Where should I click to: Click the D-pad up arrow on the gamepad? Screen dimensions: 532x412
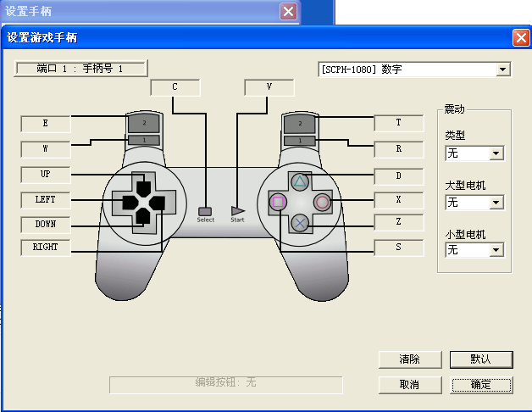click(144, 188)
